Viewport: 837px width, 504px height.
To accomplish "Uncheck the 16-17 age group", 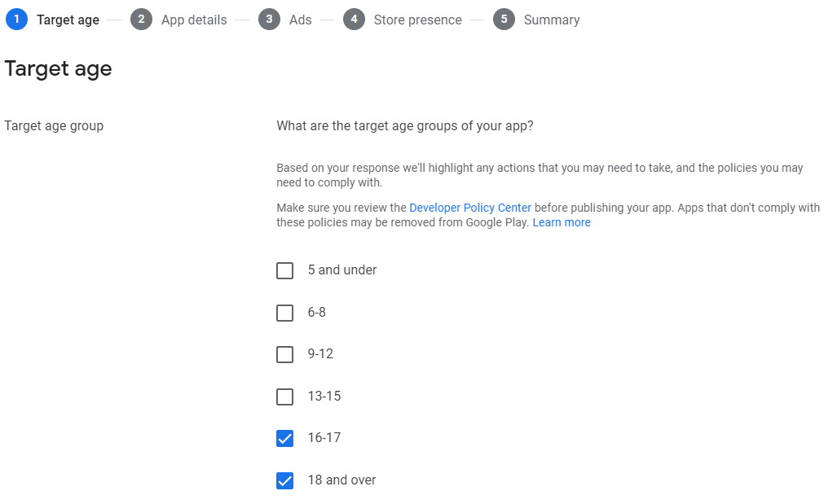I will (284, 438).
